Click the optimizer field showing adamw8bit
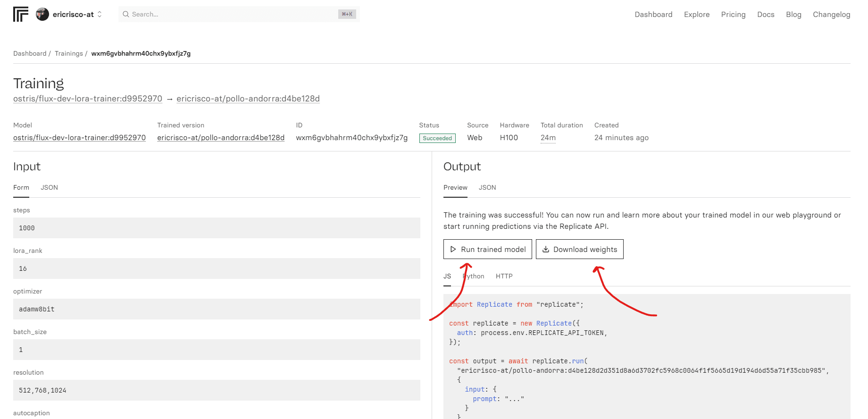Image resolution: width=868 pixels, height=419 pixels. coord(217,309)
